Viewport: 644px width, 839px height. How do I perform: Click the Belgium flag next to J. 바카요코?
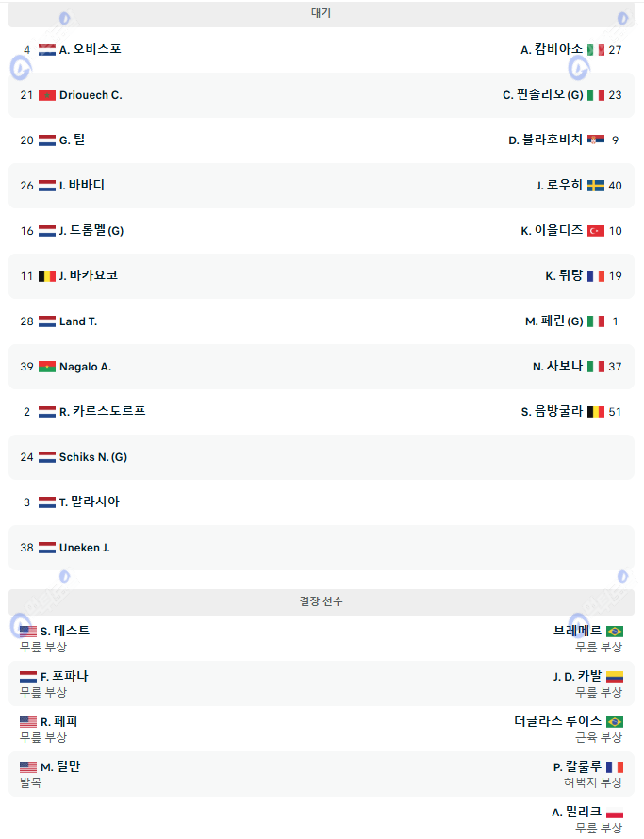(x=47, y=276)
